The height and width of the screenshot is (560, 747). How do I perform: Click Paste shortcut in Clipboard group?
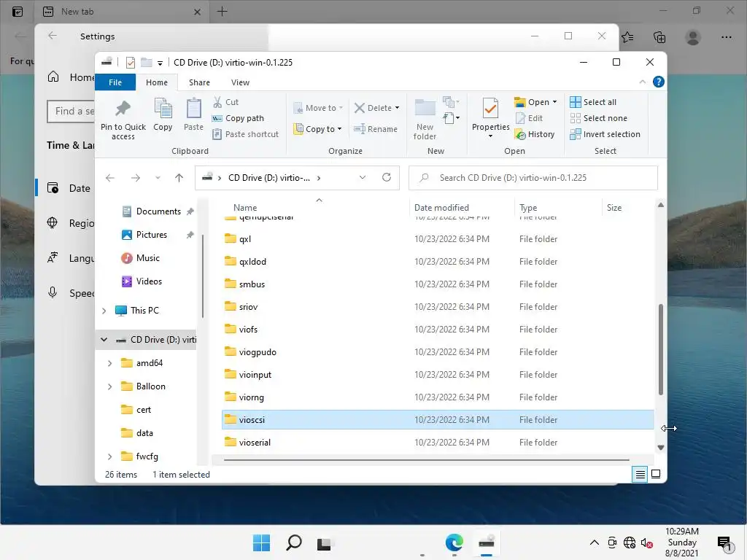click(x=245, y=134)
